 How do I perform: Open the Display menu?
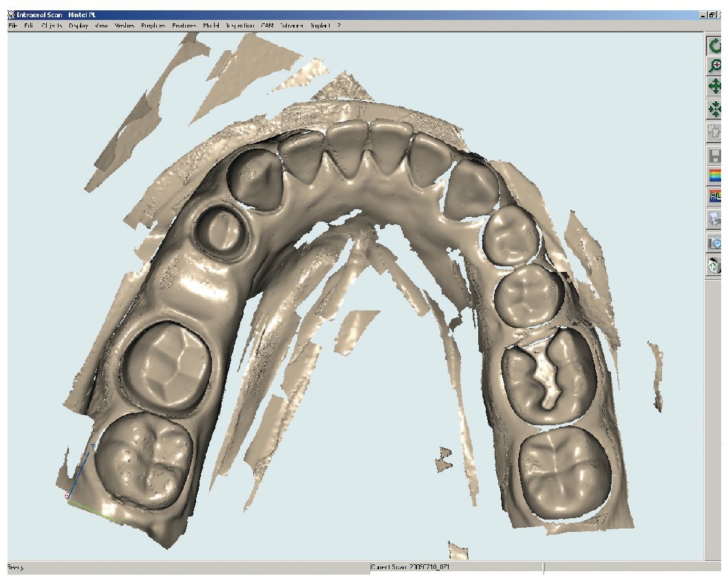pos(78,25)
